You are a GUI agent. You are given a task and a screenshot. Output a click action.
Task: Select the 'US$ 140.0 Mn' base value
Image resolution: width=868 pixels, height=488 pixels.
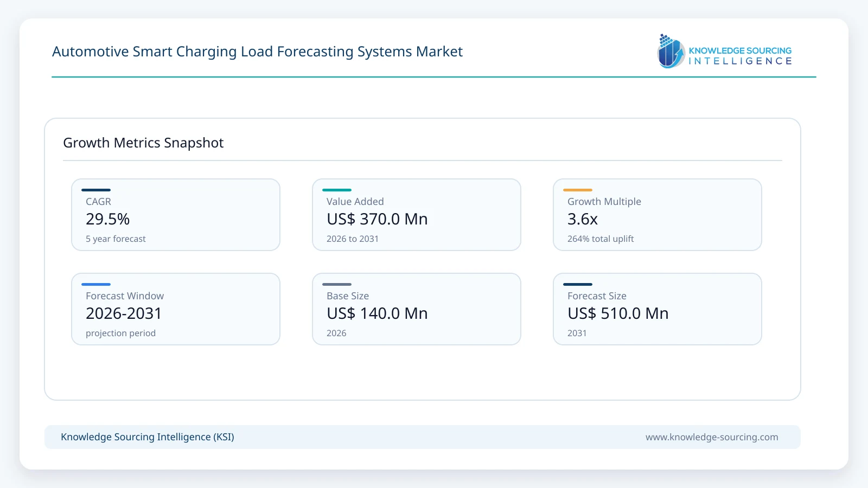click(x=377, y=313)
